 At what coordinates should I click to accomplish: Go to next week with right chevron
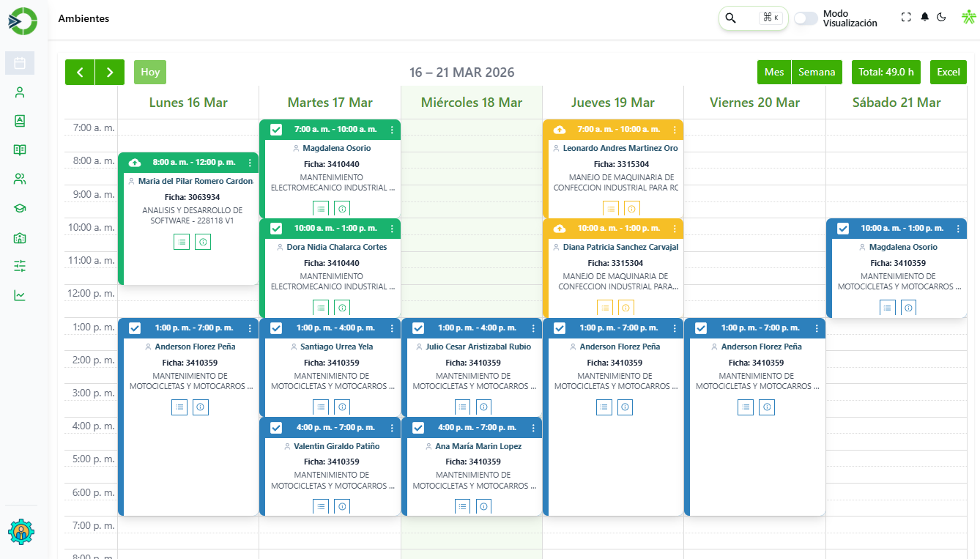(110, 72)
